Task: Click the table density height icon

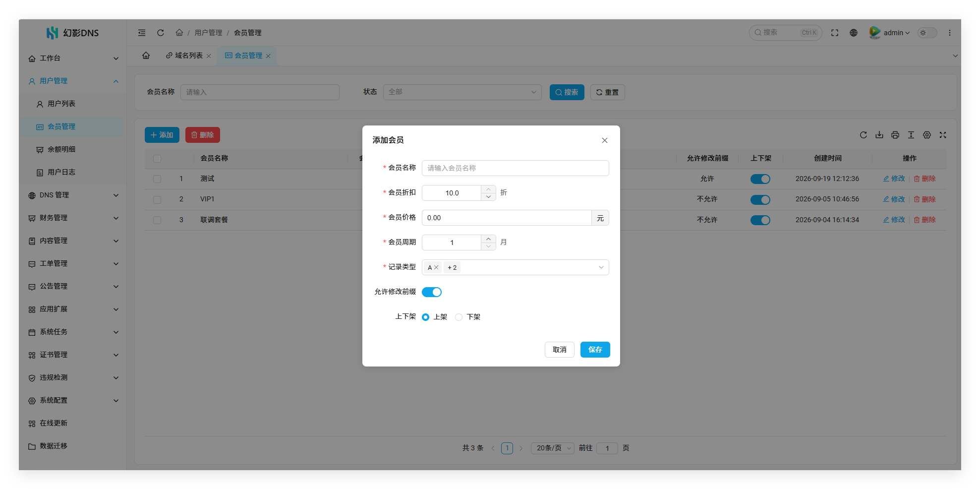Action: pos(911,135)
